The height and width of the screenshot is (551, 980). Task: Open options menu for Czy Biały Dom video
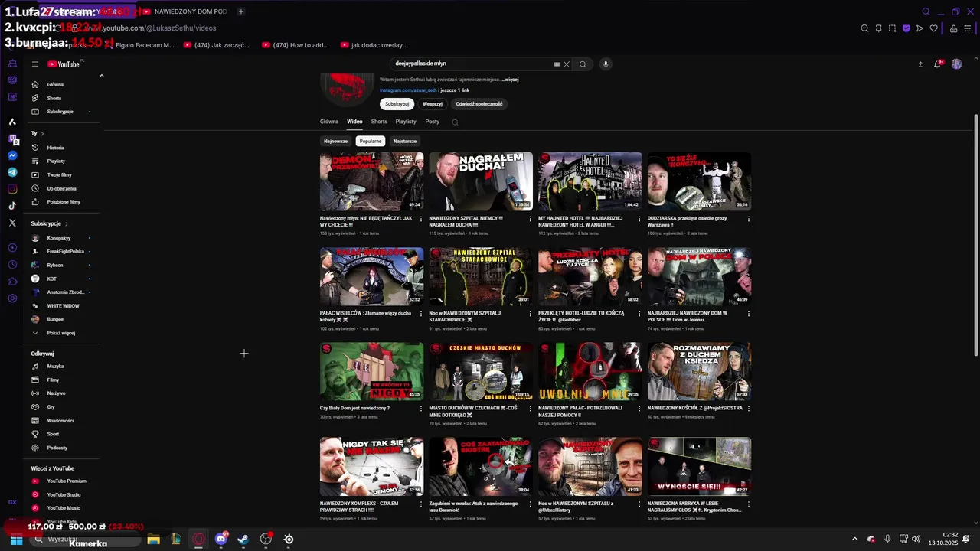click(421, 409)
